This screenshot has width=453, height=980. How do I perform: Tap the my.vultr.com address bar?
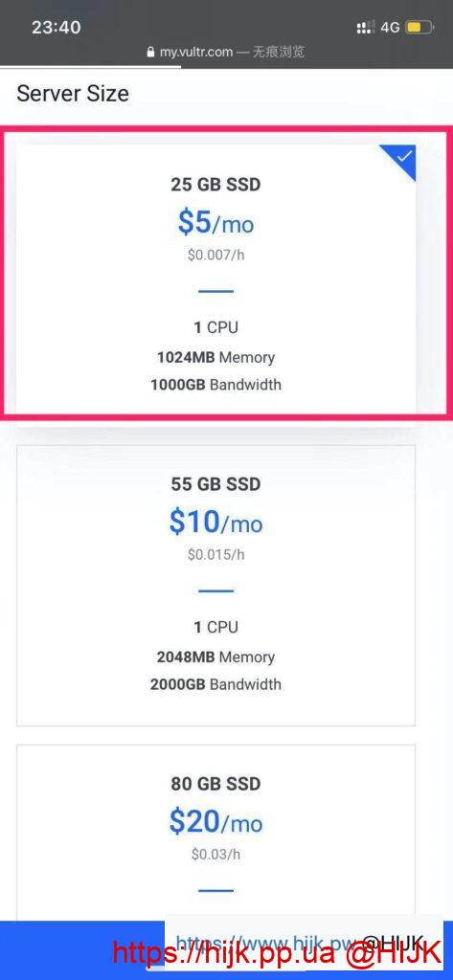[x=225, y=53]
